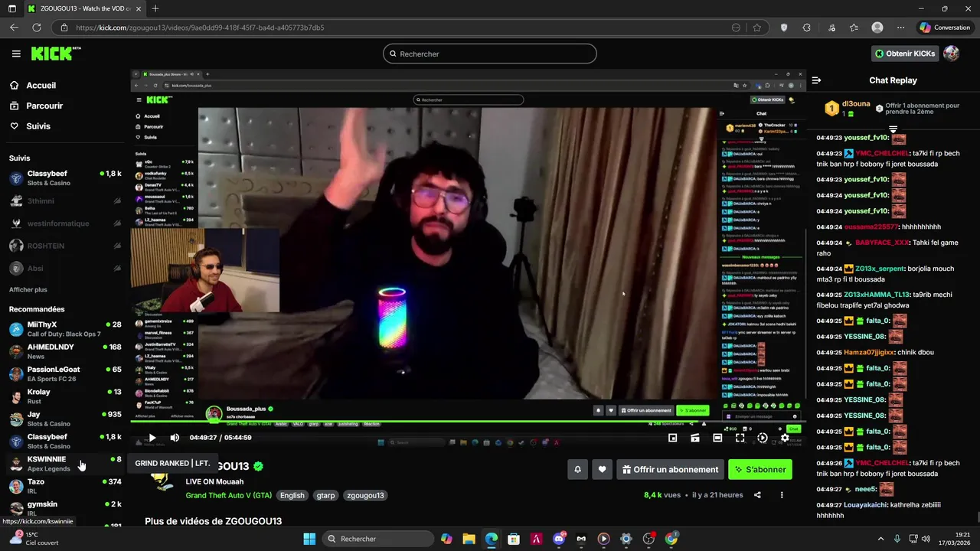Open the taskbar Copilot icon
The width and height of the screenshot is (980, 551).
pyautogui.click(x=446, y=539)
